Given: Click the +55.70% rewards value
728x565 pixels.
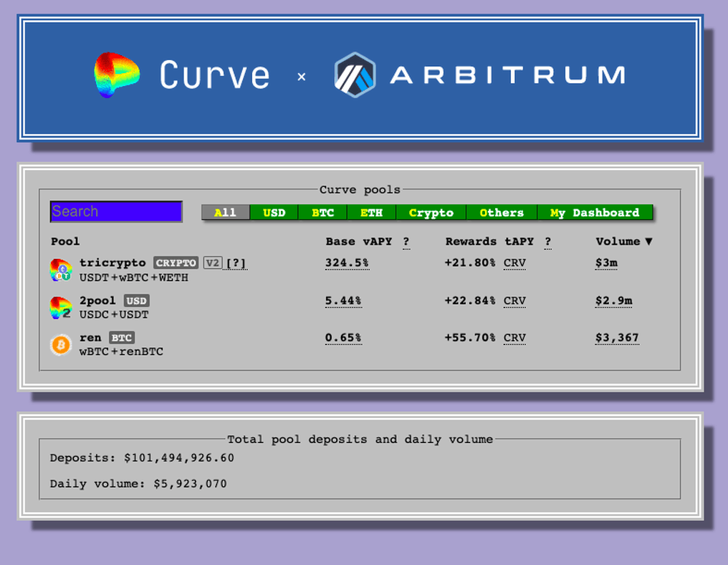Looking at the screenshot, I should (x=470, y=337).
